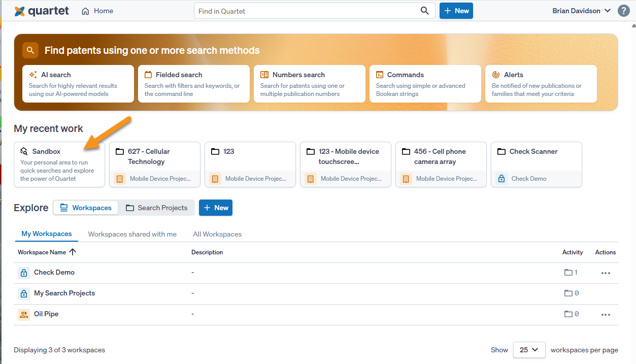Click the page vertical scrollbar
Screen dimensions: 636x364
coord(633,193)
